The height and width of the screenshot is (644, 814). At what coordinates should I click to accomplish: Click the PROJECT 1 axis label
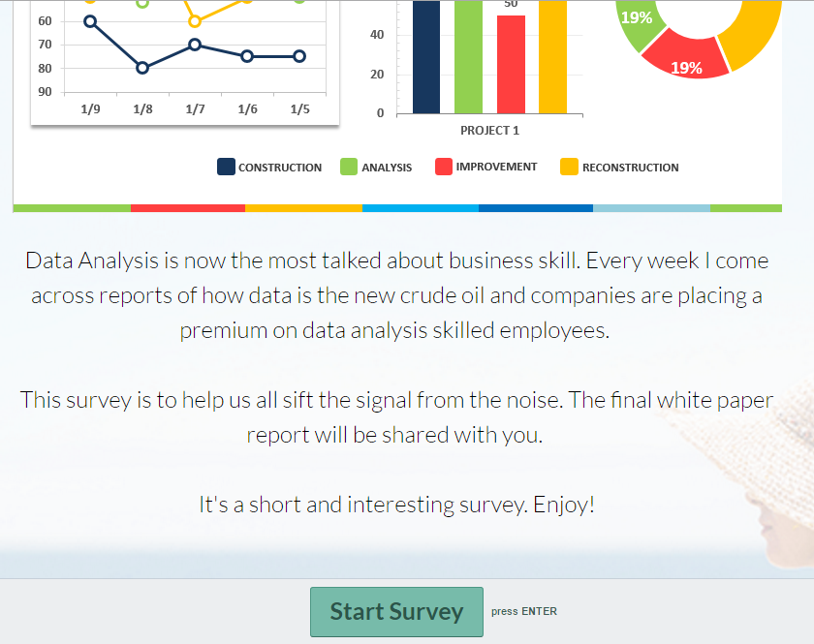click(x=489, y=131)
